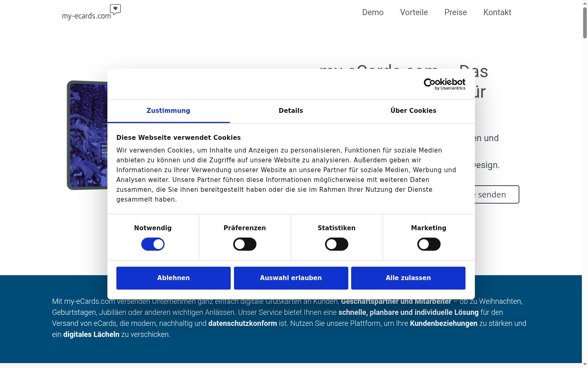588x368 pixels.
Task: Click the 'Statistiken' label
Action: tap(336, 228)
